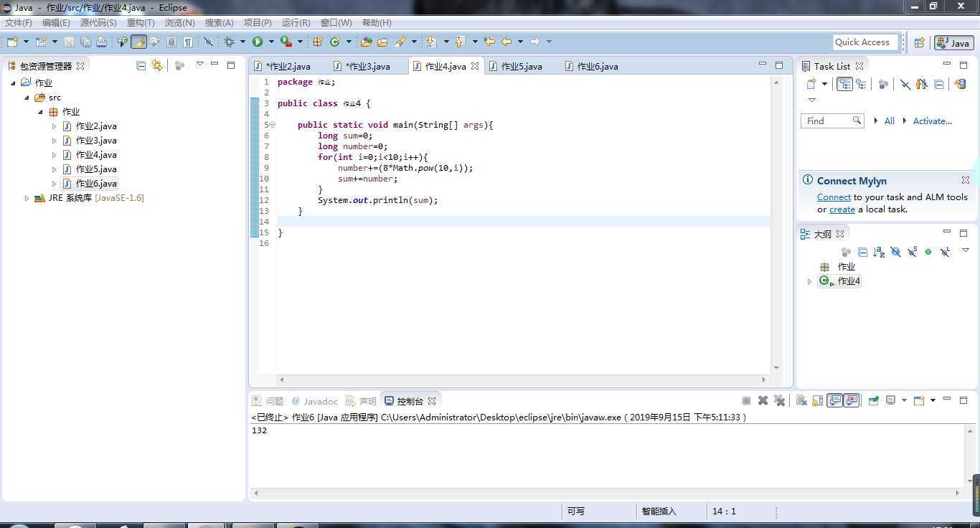Select 作业3.java in Package Explorer
The image size is (980, 528).
96,141
